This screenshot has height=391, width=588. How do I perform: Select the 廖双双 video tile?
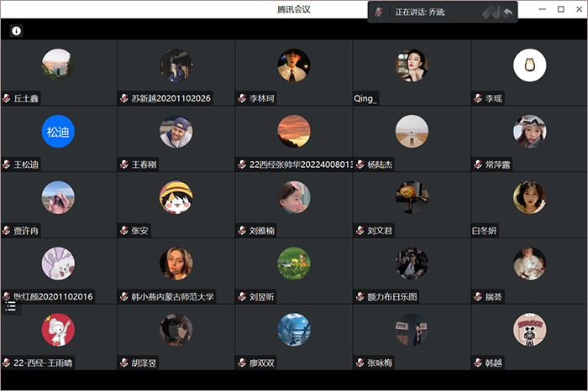(x=293, y=336)
